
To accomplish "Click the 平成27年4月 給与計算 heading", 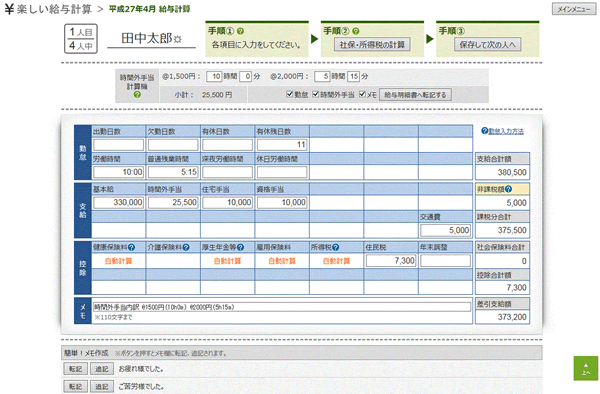I will 149,9.
